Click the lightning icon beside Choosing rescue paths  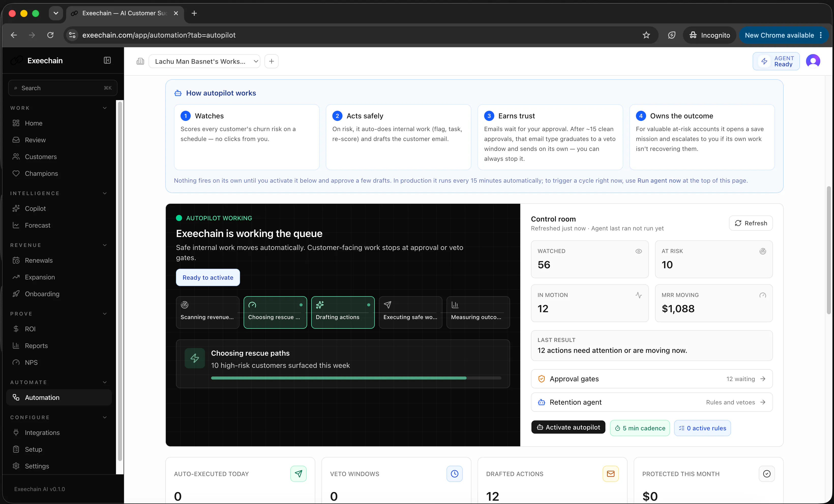click(x=195, y=358)
